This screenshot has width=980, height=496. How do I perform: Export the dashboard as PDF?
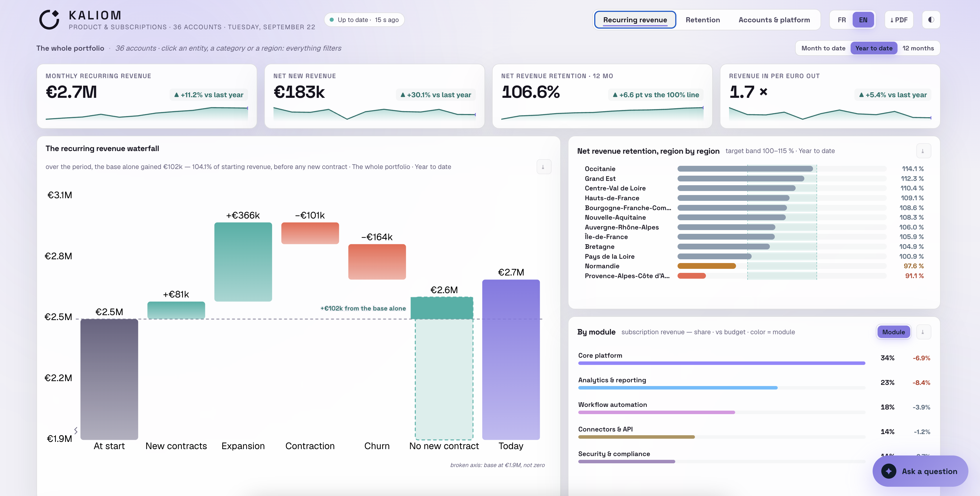(899, 20)
